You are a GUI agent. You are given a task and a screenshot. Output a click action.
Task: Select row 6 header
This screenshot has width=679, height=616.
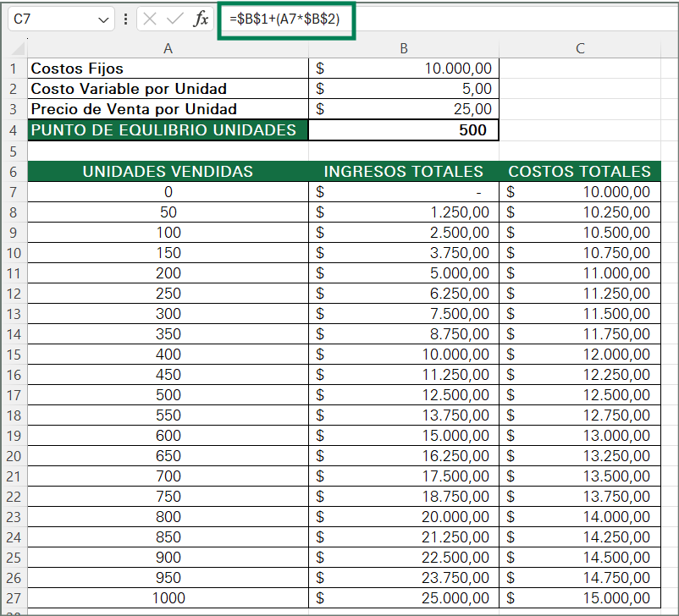pos(14,172)
